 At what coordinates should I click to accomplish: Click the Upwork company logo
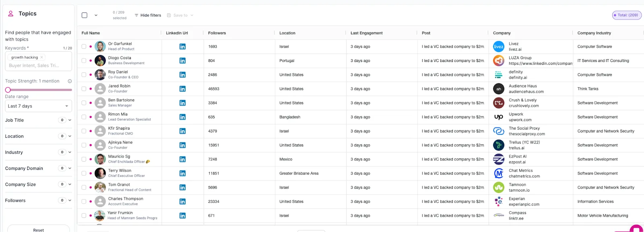[x=499, y=117]
